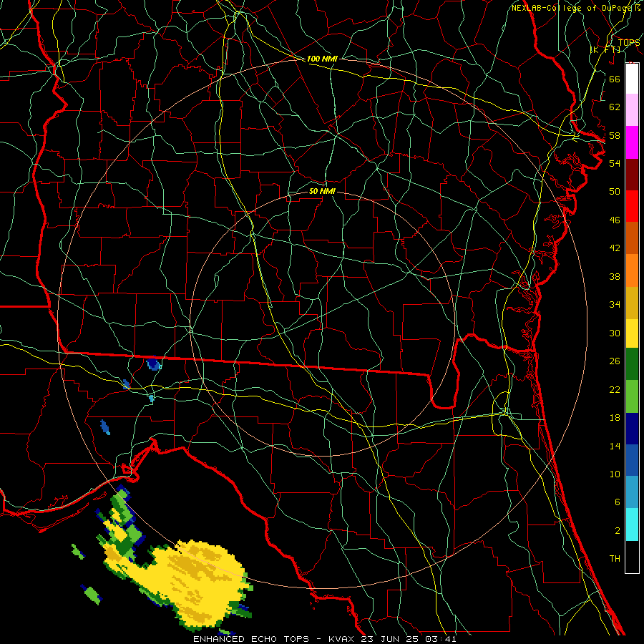Pick the light green legend swatch
This screenshot has width=644, height=644.
[x=632, y=396]
